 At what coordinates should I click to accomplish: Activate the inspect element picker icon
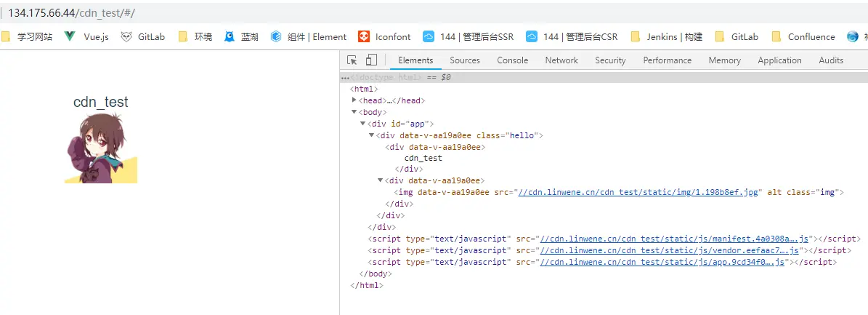pos(351,60)
